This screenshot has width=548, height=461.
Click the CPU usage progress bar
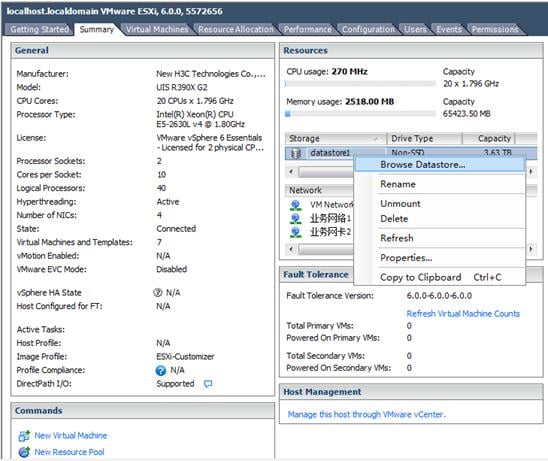pos(360,84)
